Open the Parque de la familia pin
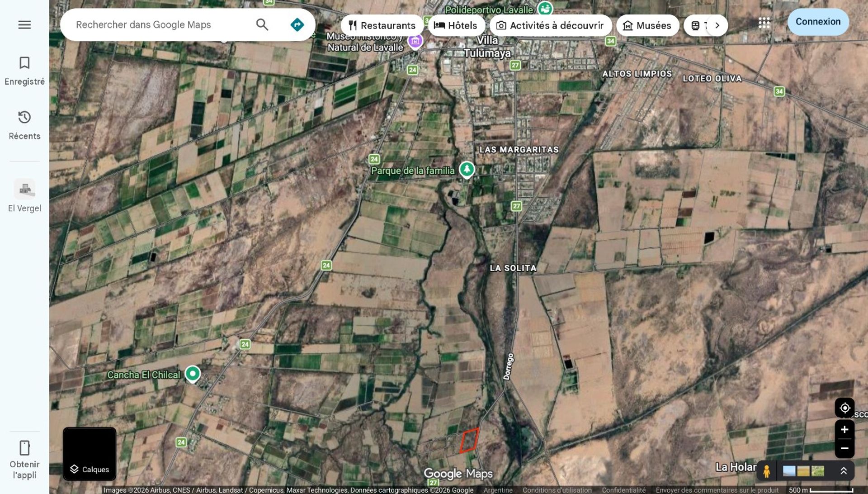The width and height of the screenshot is (868, 494). click(467, 170)
